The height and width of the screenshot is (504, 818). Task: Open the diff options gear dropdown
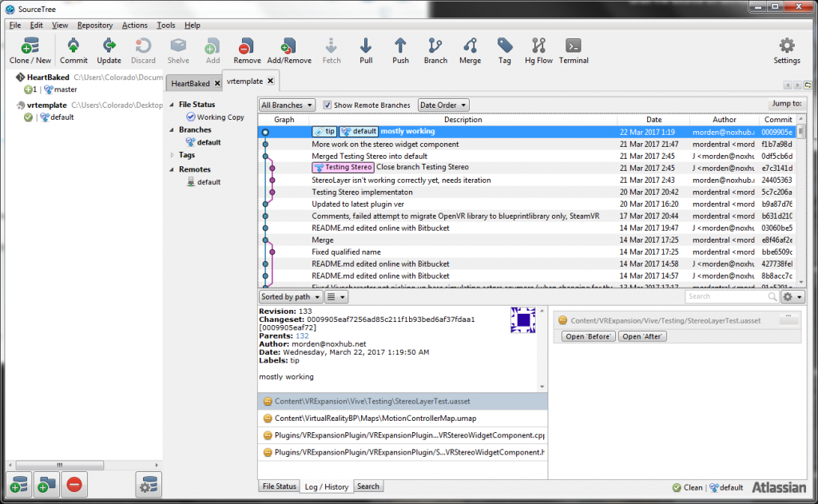(792, 297)
